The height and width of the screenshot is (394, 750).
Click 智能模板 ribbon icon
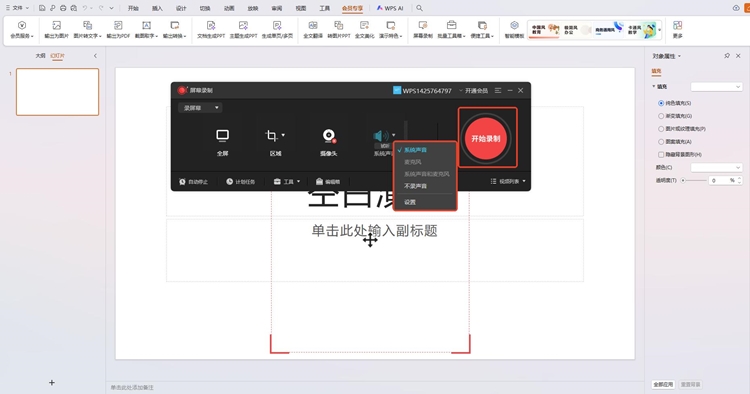click(x=514, y=30)
